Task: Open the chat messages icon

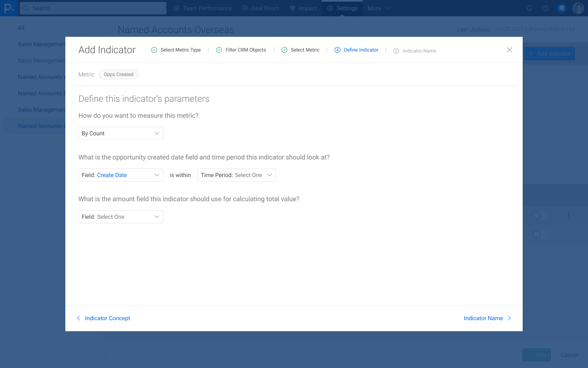Action: click(x=562, y=8)
